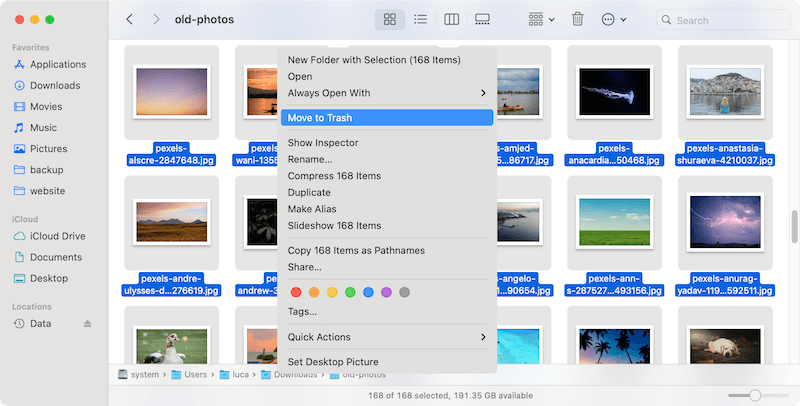The width and height of the screenshot is (800, 406).
Task: Click the vertical scrollbar handle
Action: pyautogui.click(x=794, y=226)
